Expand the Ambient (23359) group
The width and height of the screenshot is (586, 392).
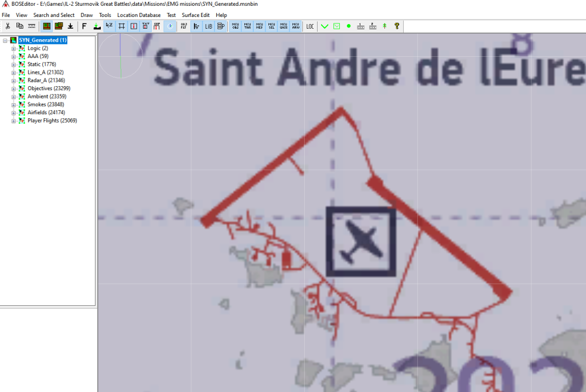pos(13,97)
